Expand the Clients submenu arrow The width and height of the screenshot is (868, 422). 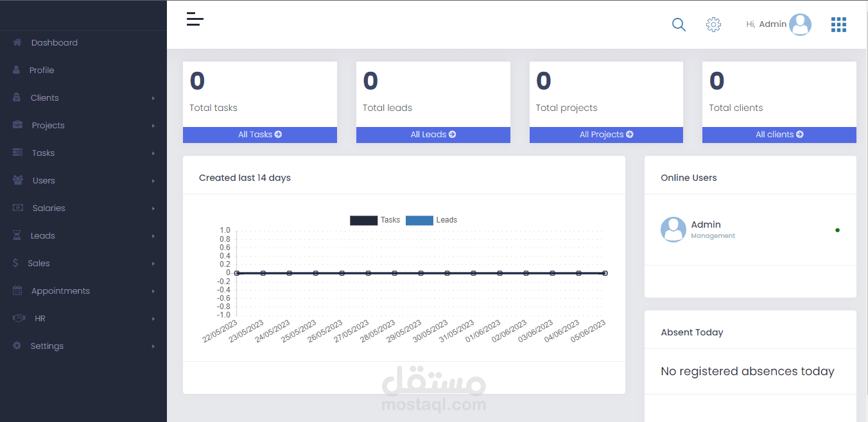[x=153, y=98]
